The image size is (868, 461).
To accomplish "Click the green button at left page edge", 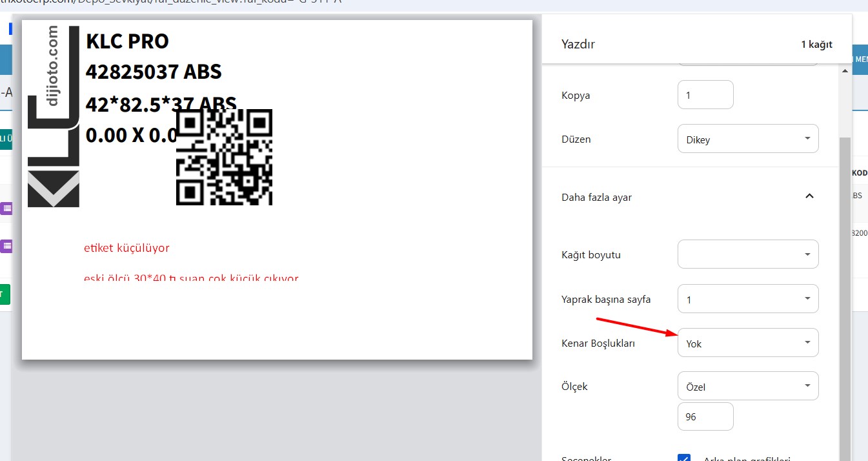I will tap(5, 295).
